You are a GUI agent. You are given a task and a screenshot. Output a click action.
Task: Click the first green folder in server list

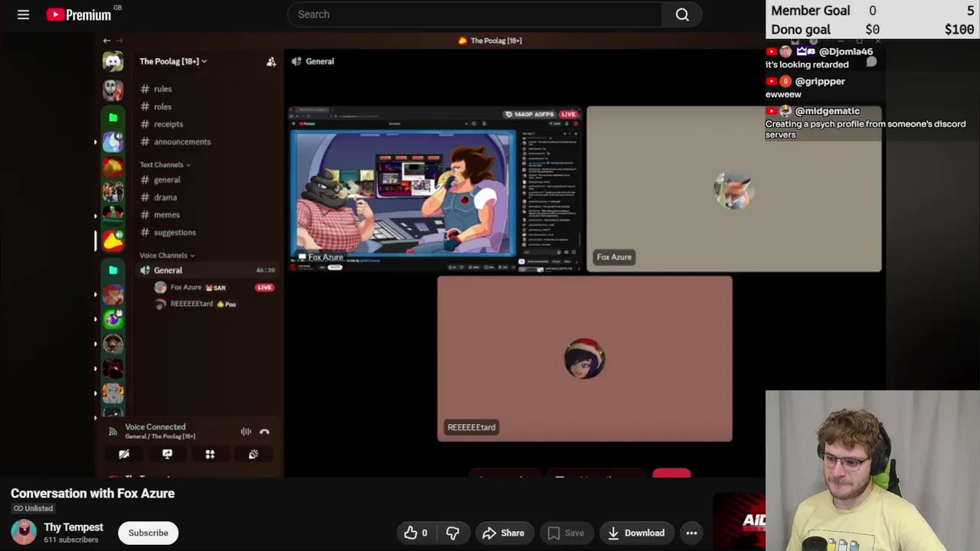(113, 118)
